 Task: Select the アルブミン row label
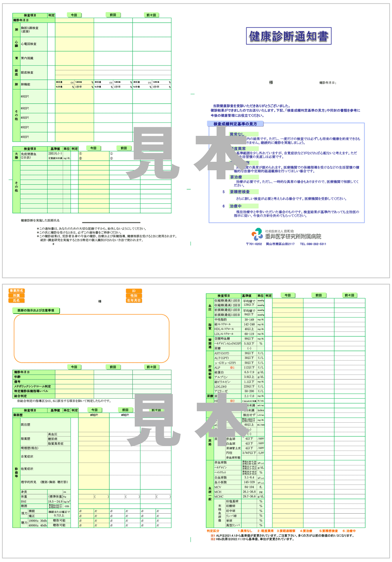pyautogui.click(x=221, y=377)
